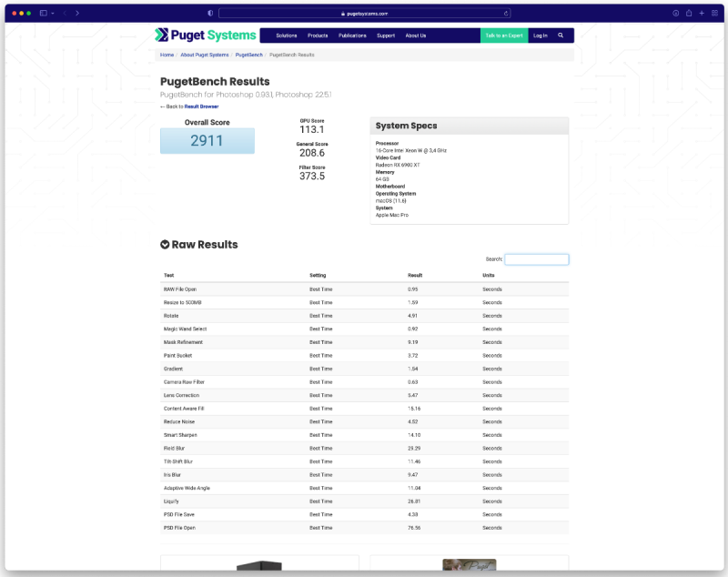Click the Iris Blur row text

172,475
